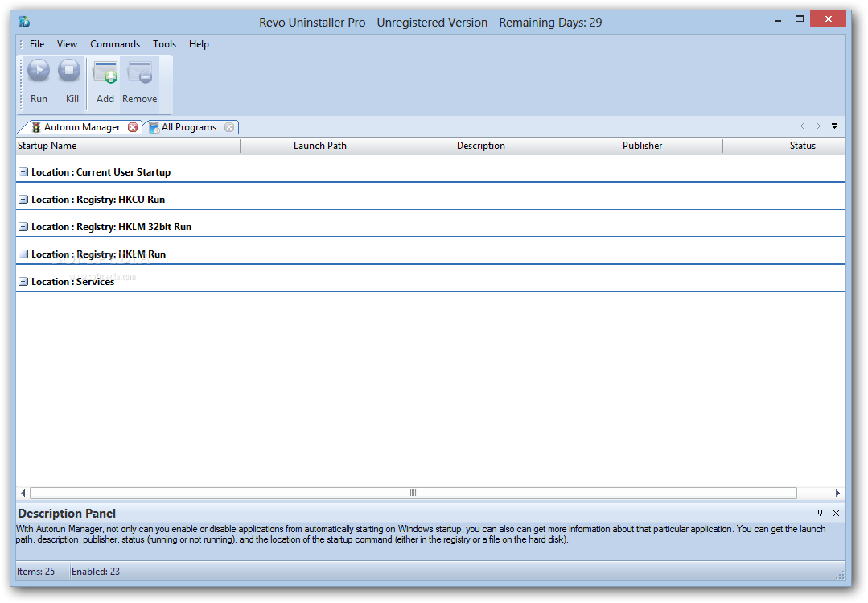Switch to the Autorun Manager tab

81,127
